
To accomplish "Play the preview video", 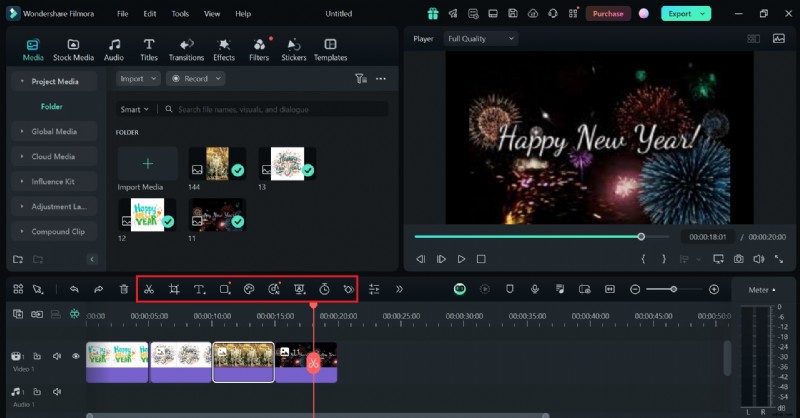I will coord(461,259).
